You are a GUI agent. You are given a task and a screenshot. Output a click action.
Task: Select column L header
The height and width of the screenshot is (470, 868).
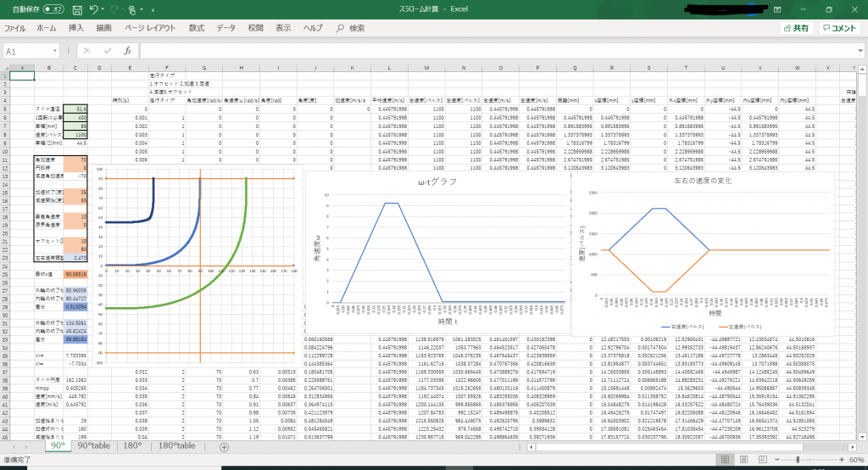click(389, 68)
